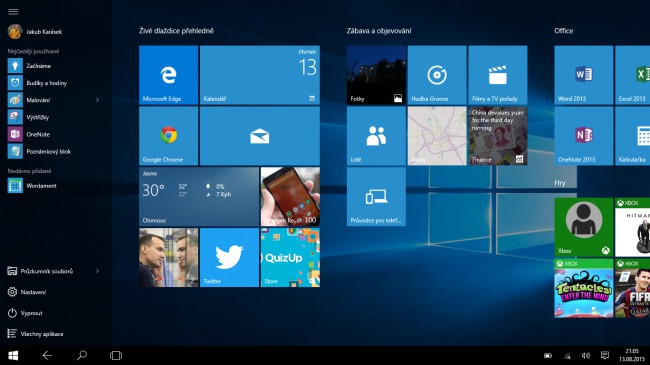
Task: Select the Office group heading
Action: coord(564,31)
